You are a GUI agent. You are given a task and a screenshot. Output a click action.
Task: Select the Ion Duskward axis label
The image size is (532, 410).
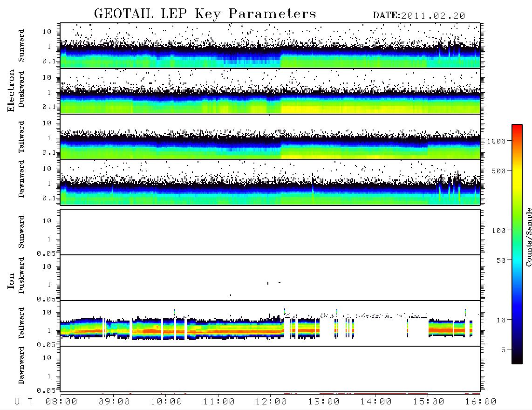tap(21, 275)
